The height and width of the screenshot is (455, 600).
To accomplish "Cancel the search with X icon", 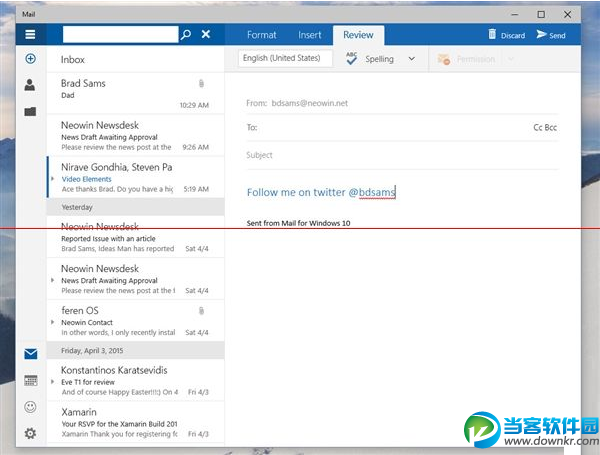I will click(x=206, y=34).
